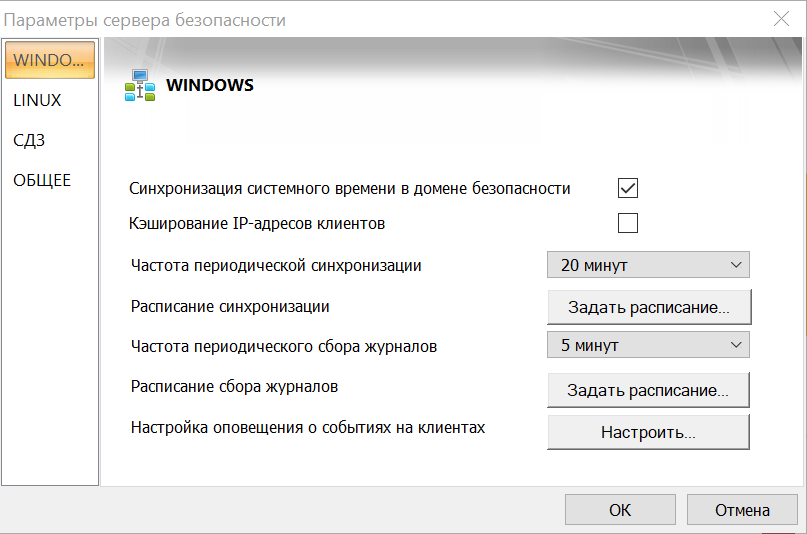
Task: Click 'Задать расписание...' for synchronization schedule
Action: coord(648,307)
